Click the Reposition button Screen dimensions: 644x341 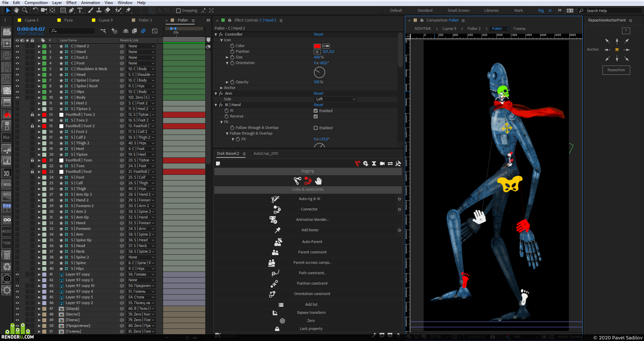(616, 70)
